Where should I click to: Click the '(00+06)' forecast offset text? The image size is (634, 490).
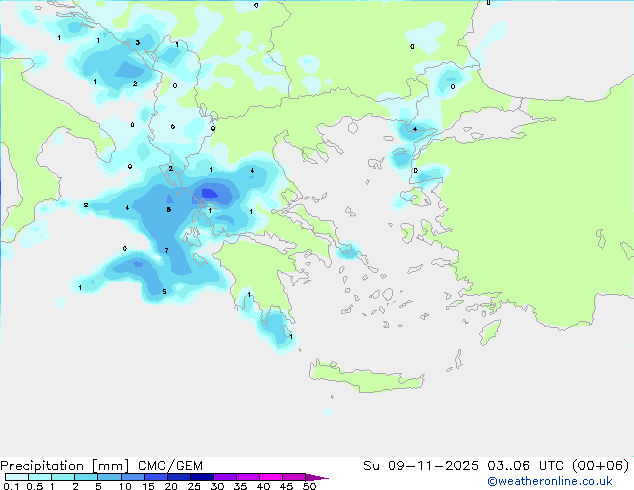click(601, 466)
